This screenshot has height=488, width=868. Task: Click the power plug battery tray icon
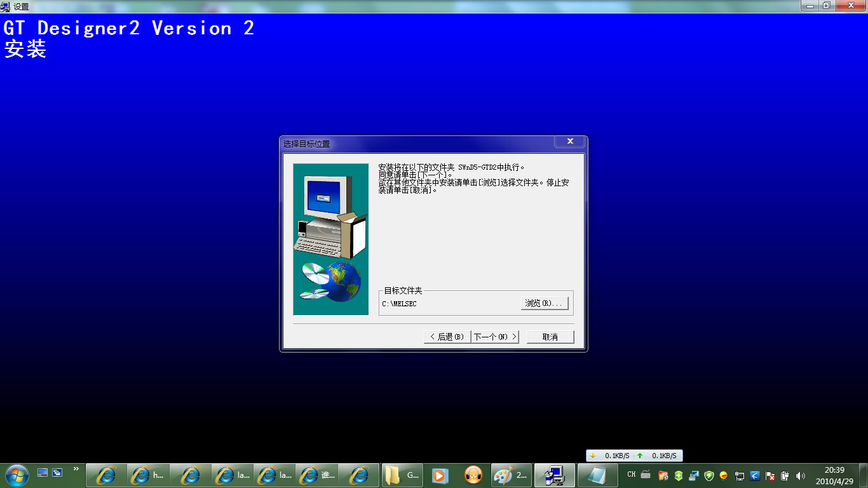click(x=785, y=475)
